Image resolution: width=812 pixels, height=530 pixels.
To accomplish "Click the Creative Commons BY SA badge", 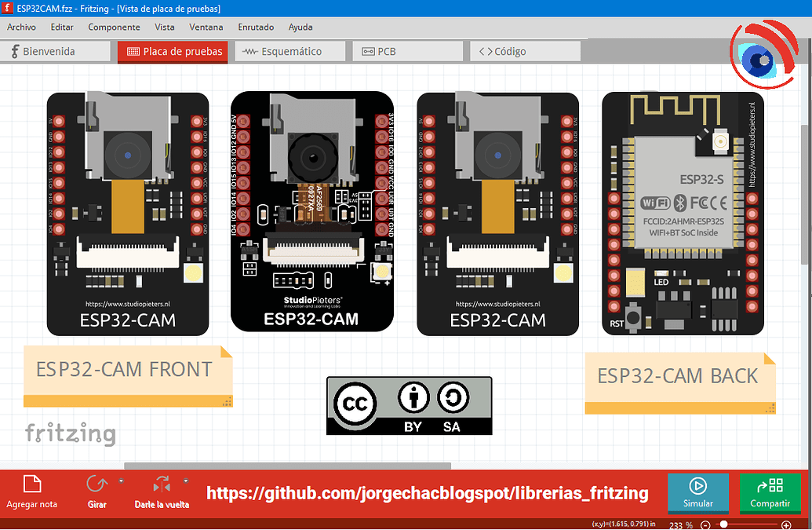I will [x=409, y=406].
